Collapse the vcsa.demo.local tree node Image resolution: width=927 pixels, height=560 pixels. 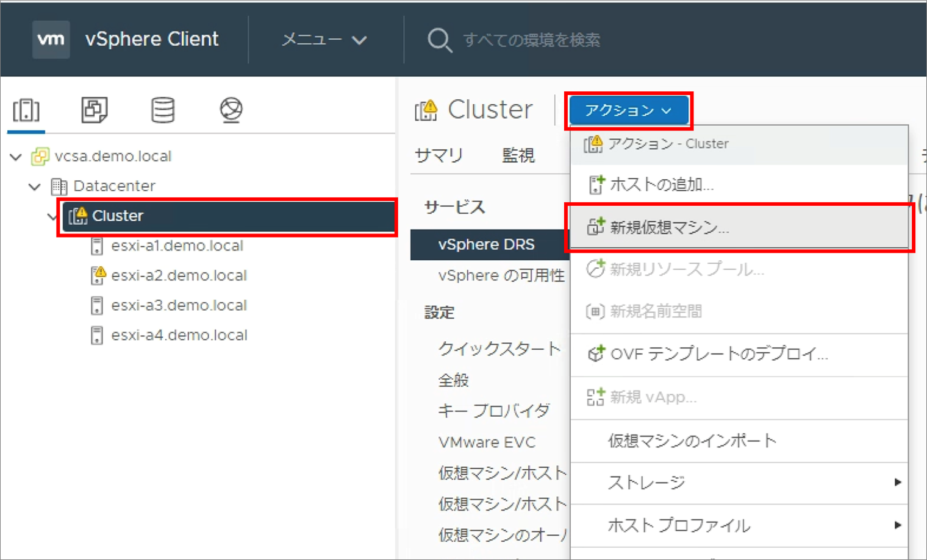click(16, 157)
